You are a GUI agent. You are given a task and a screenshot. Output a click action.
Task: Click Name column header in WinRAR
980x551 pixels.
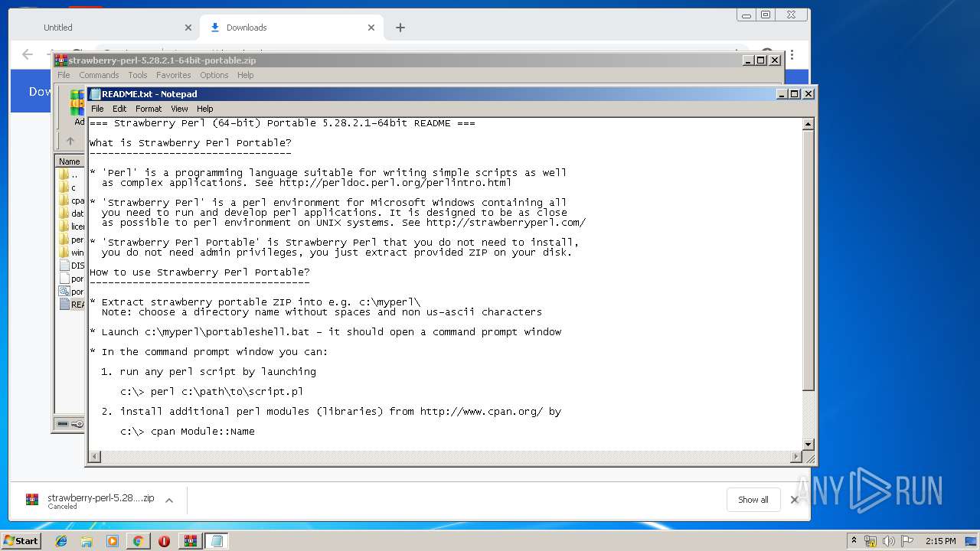[70, 161]
